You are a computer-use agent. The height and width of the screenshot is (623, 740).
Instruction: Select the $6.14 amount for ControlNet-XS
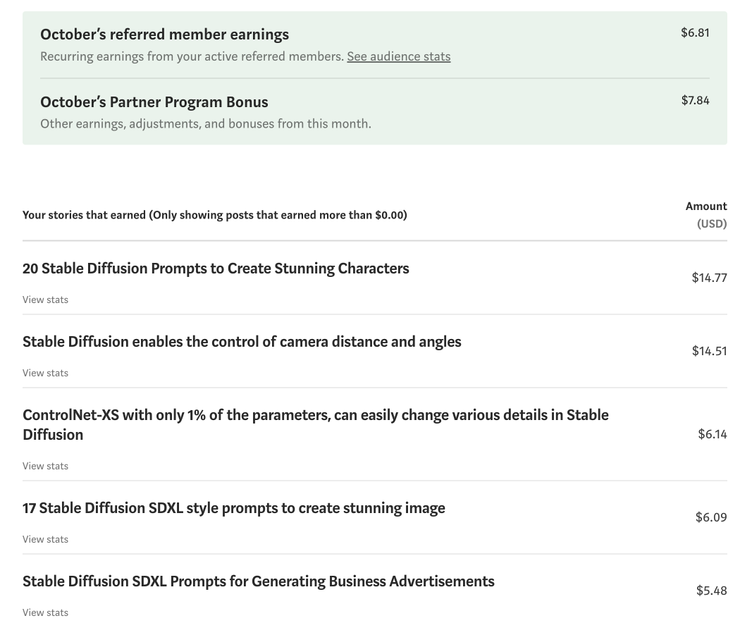pos(712,434)
